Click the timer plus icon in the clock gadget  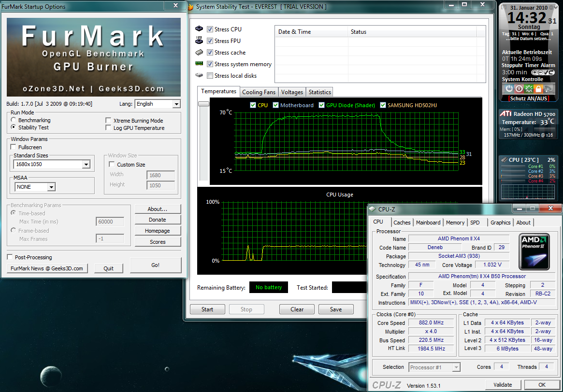[534, 72]
